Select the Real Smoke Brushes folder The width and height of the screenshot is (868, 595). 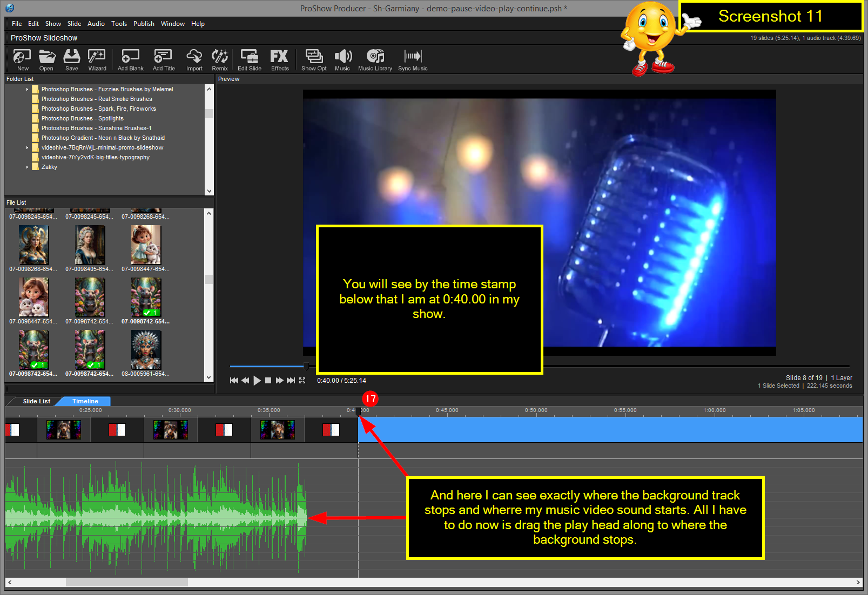(97, 99)
